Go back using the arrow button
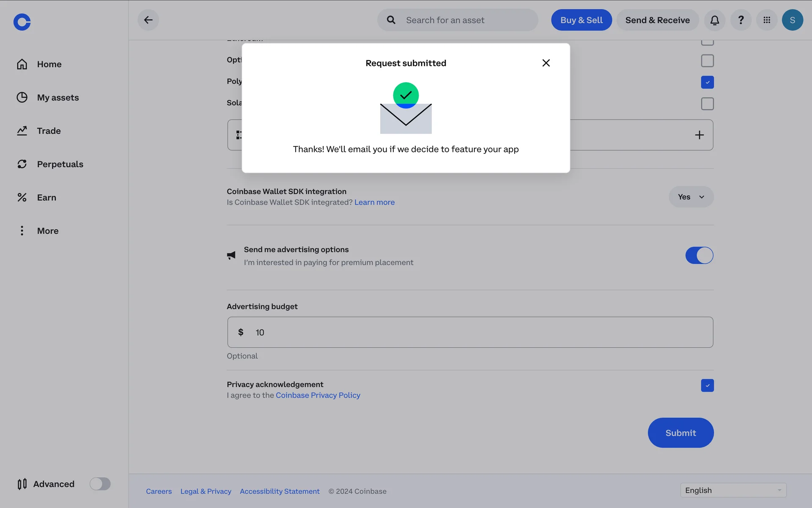 click(148, 20)
